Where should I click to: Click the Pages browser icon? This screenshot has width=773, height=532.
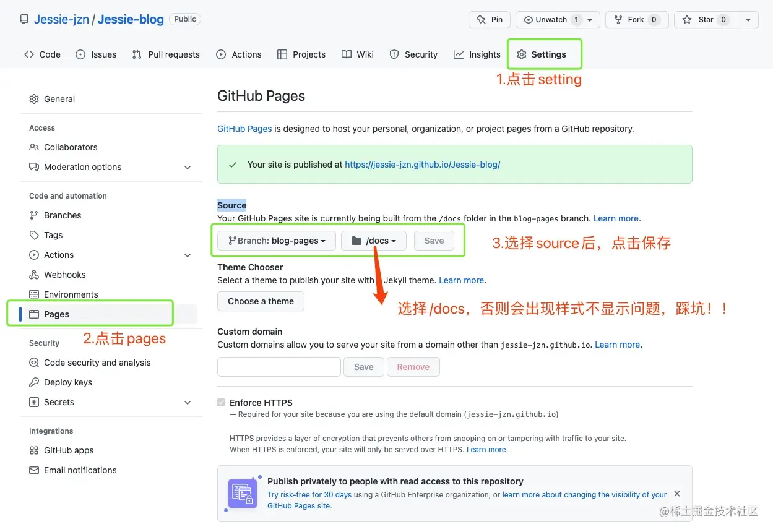click(x=34, y=314)
